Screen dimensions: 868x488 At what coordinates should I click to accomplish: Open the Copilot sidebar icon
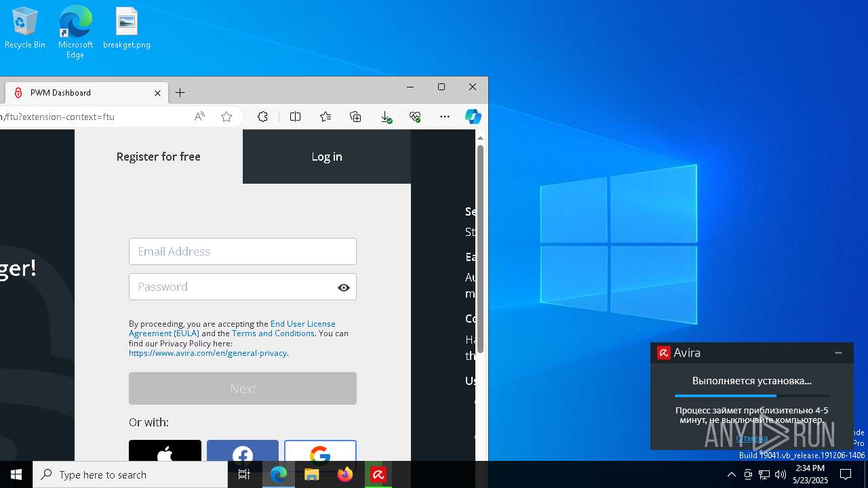tap(473, 117)
